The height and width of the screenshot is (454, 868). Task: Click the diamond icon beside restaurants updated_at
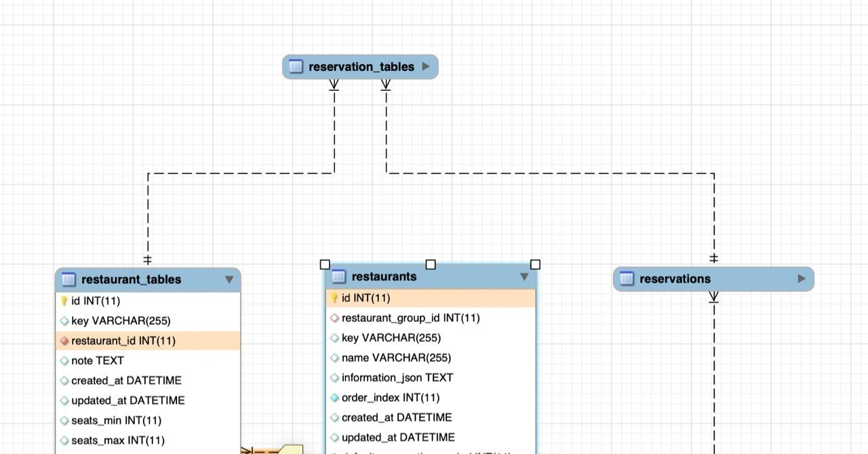tap(334, 438)
